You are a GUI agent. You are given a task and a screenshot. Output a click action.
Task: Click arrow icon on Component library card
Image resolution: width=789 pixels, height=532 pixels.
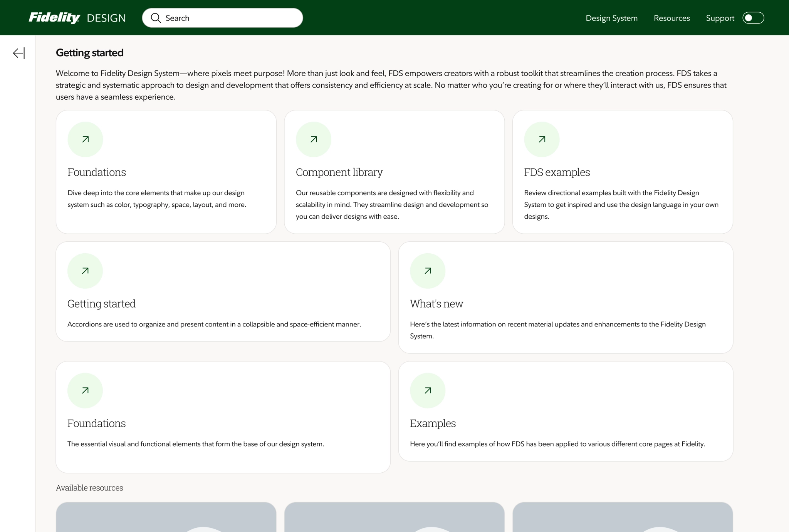click(x=314, y=139)
